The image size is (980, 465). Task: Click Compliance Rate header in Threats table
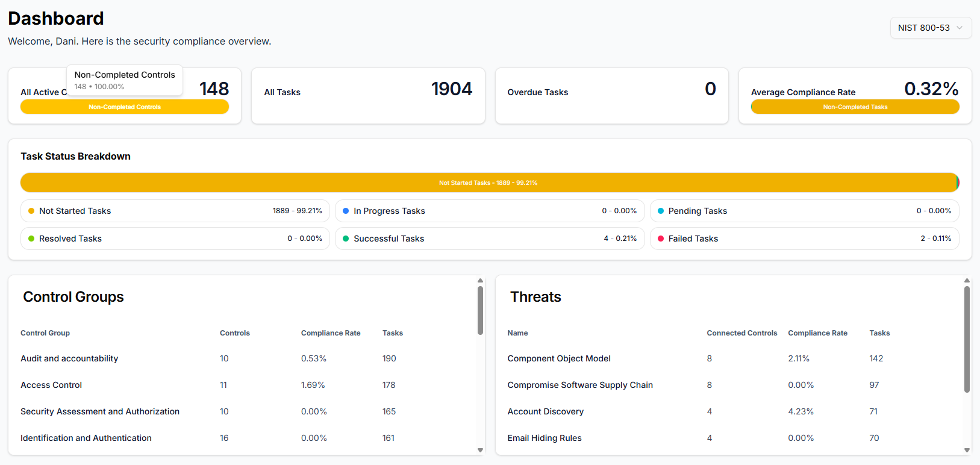pyautogui.click(x=817, y=333)
